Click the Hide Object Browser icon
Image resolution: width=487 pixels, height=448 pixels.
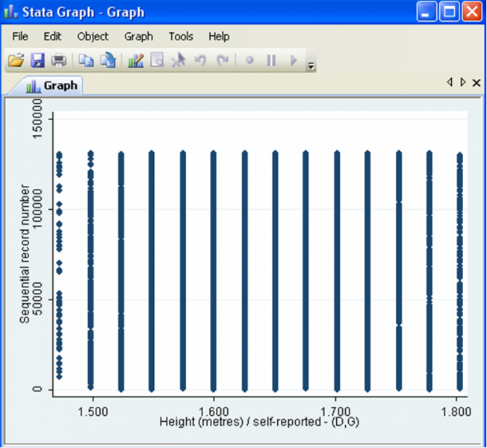[157, 60]
